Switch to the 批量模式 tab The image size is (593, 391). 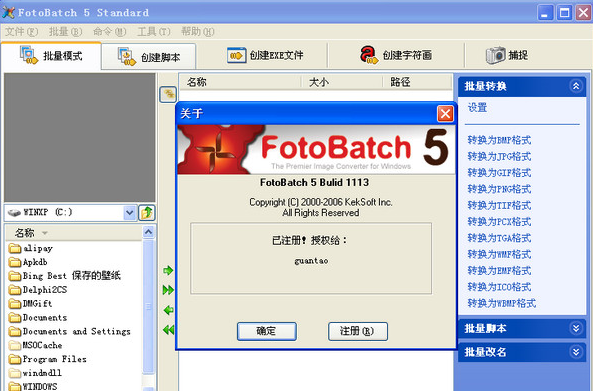pos(51,56)
